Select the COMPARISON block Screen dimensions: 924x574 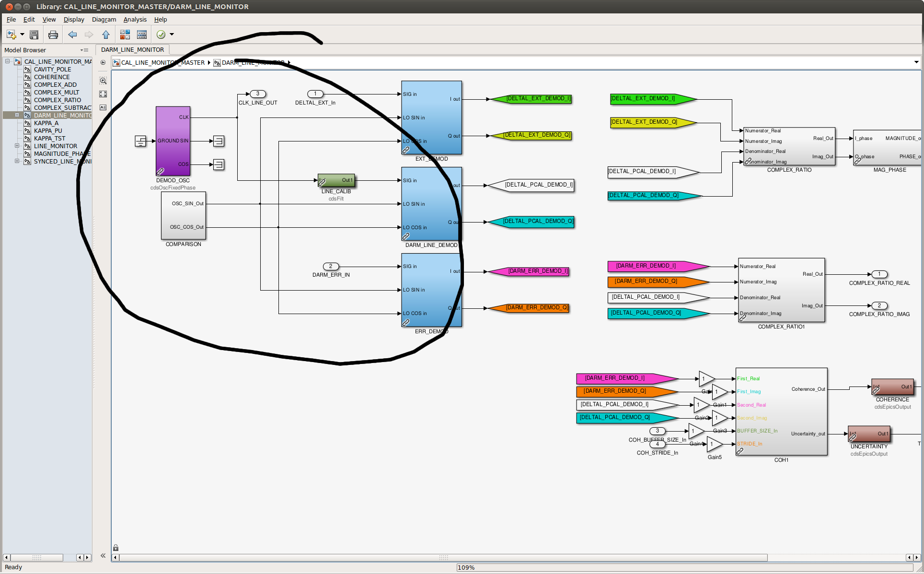[184, 215]
